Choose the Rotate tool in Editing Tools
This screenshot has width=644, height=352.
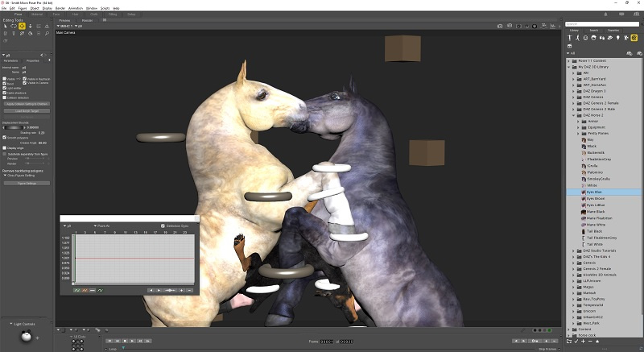14,26
